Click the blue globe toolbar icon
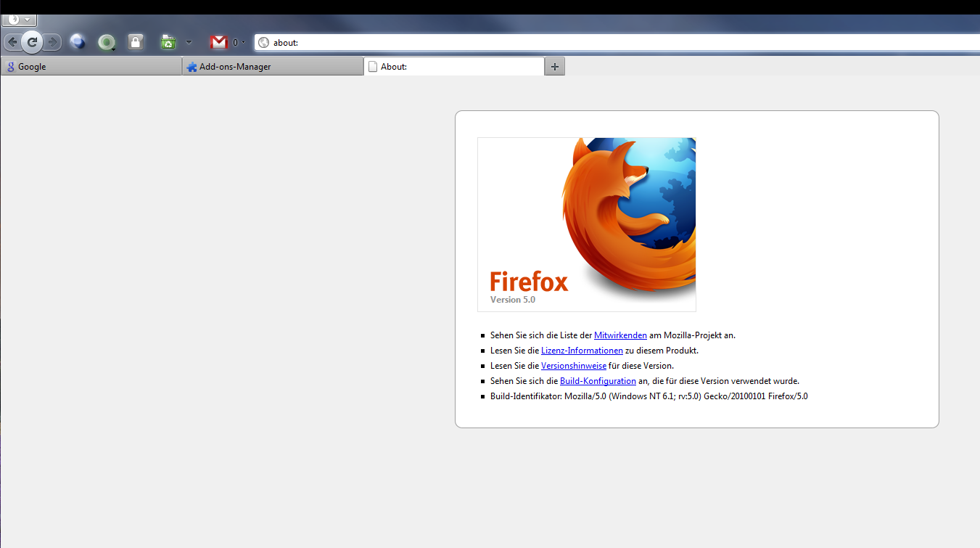 [x=78, y=42]
